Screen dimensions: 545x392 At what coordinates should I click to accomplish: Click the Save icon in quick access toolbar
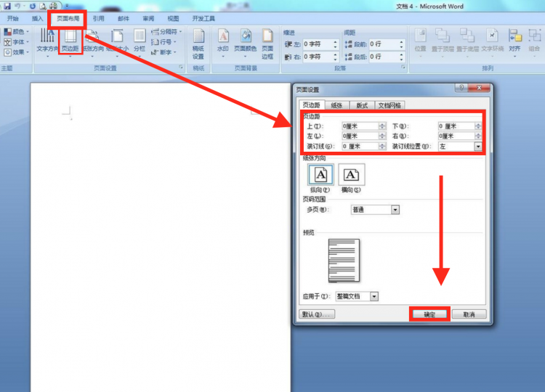coord(7,6)
